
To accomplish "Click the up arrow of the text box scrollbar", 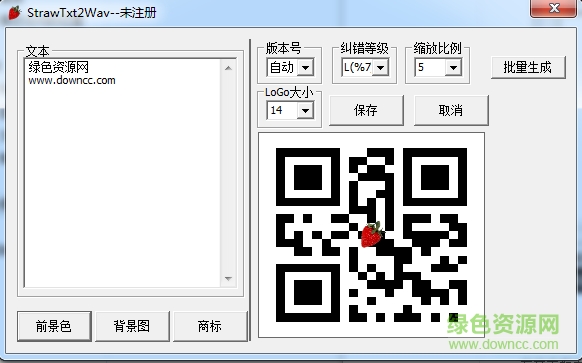I will pyautogui.click(x=228, y=68).
